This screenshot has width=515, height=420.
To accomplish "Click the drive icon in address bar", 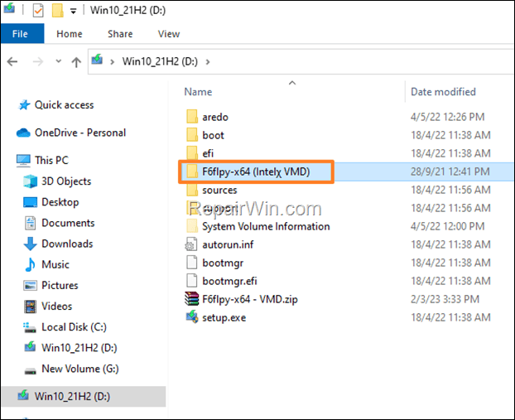I will (97, 60).
